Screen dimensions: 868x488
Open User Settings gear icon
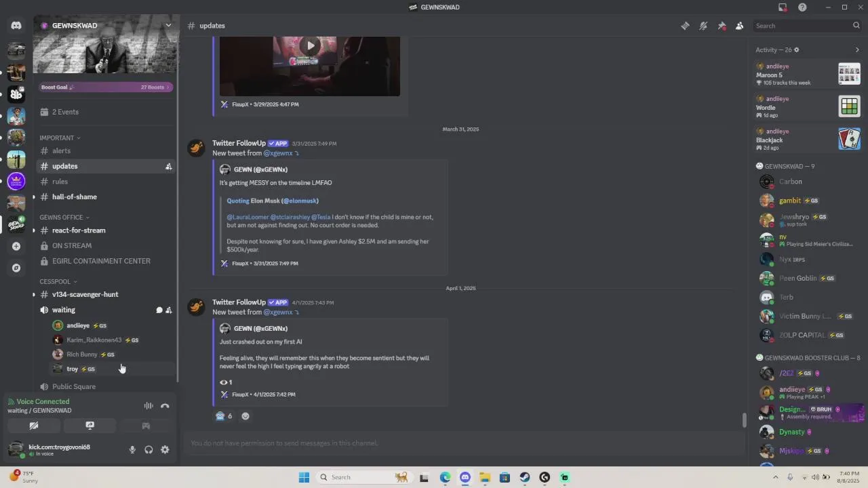tap(165, 450)
